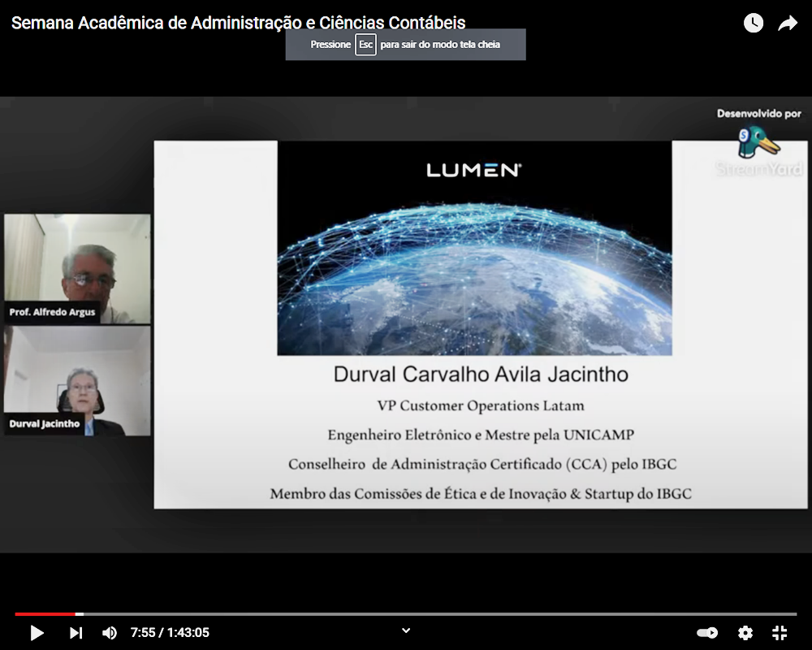Select Prof. Alfredo Argus webcam thumbnail
This screenshot has width=812, height=650.
coord(77,269)
